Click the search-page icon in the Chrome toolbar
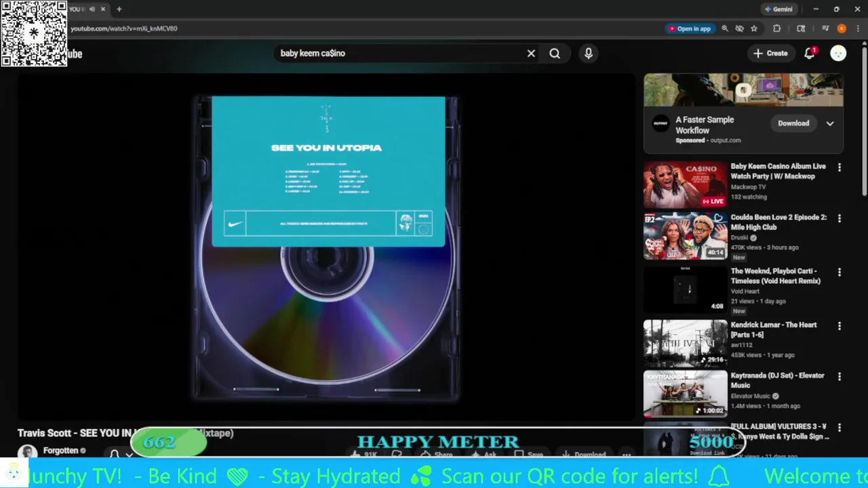The image size is (868, 488). pos(801,28)
